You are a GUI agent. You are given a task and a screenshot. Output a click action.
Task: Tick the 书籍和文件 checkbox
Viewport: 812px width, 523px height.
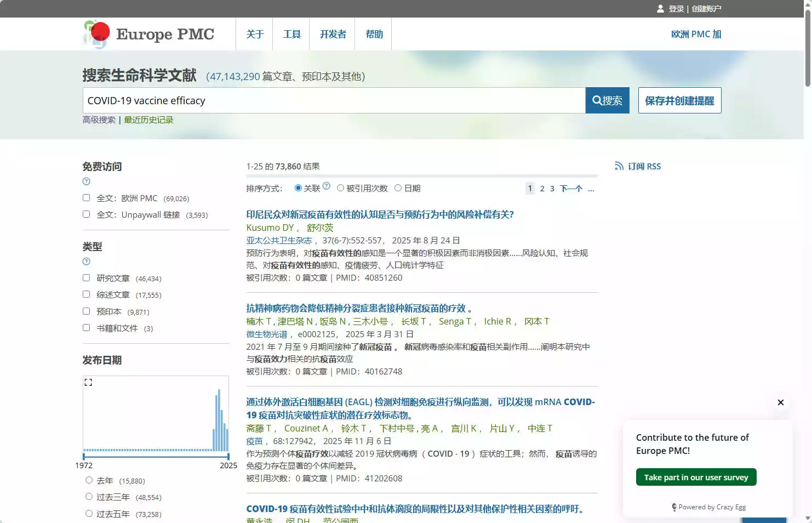click(x=86, y=328)
